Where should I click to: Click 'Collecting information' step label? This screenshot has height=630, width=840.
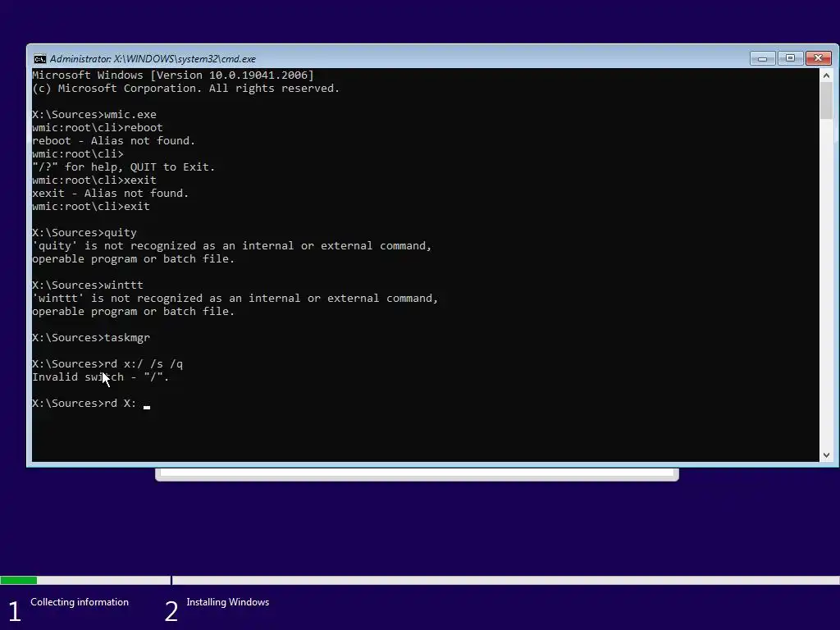pos(80,602)
